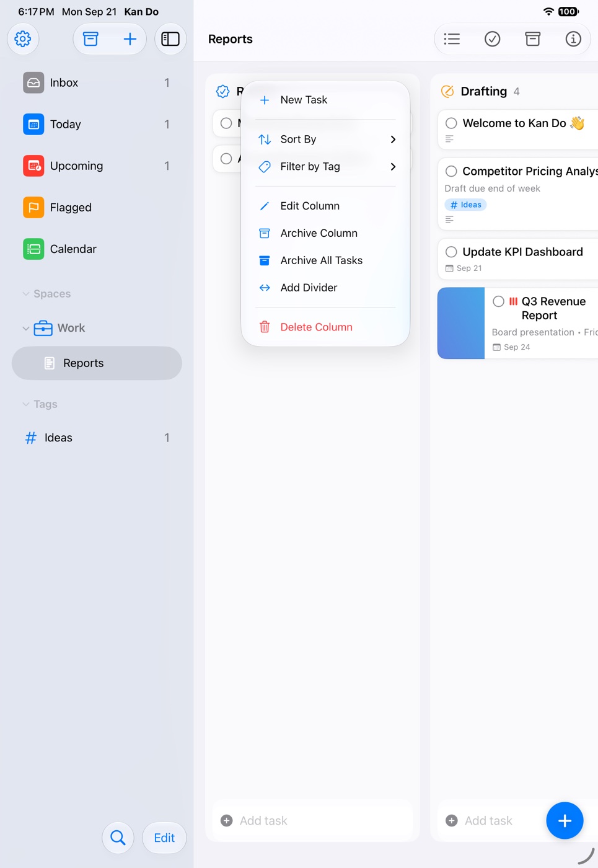Click the Reports board title
This screenshot has height=868, width=598.
coord(231,39)
